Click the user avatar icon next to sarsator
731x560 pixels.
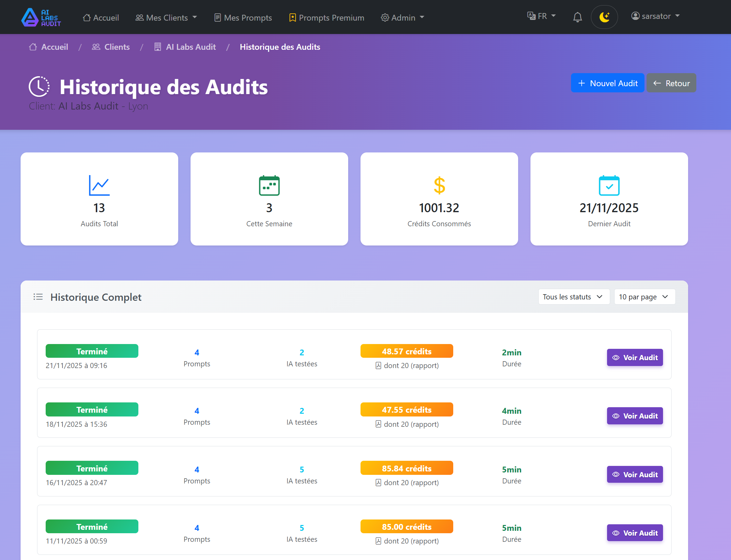tap(635, 16)
